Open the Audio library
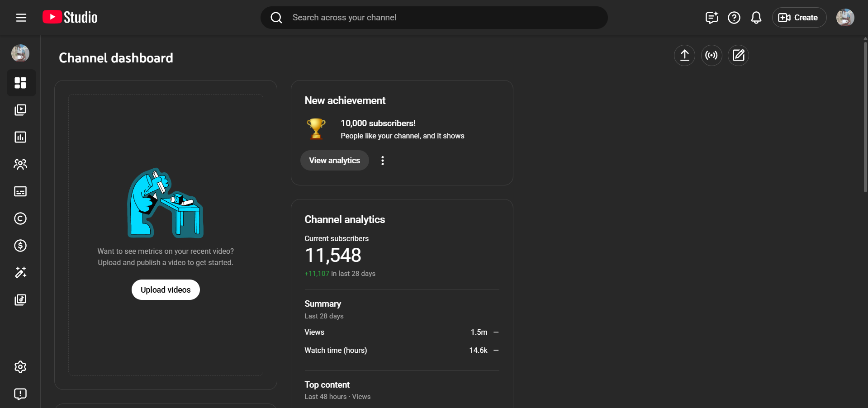 pos(20,299)
